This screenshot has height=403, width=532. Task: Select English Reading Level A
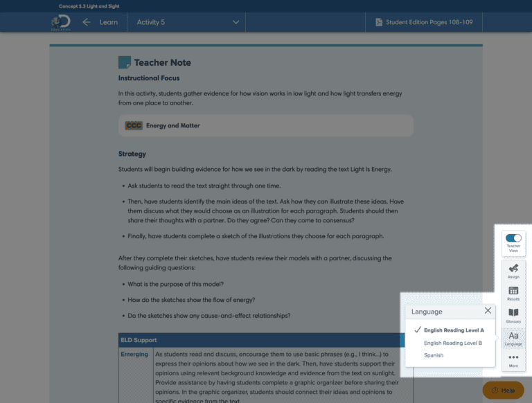pyautogui.click(x=454, y=330)
